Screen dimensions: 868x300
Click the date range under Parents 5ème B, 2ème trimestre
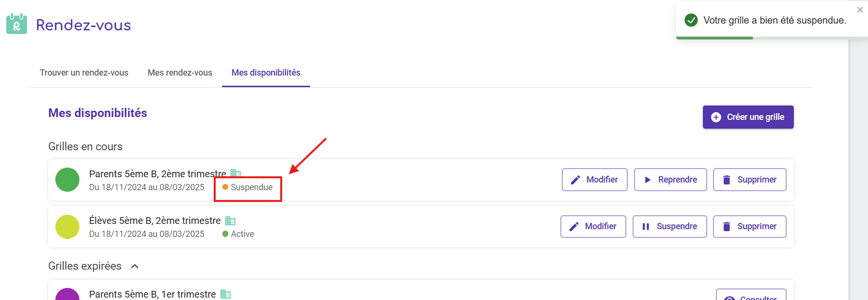coord(147,187)
